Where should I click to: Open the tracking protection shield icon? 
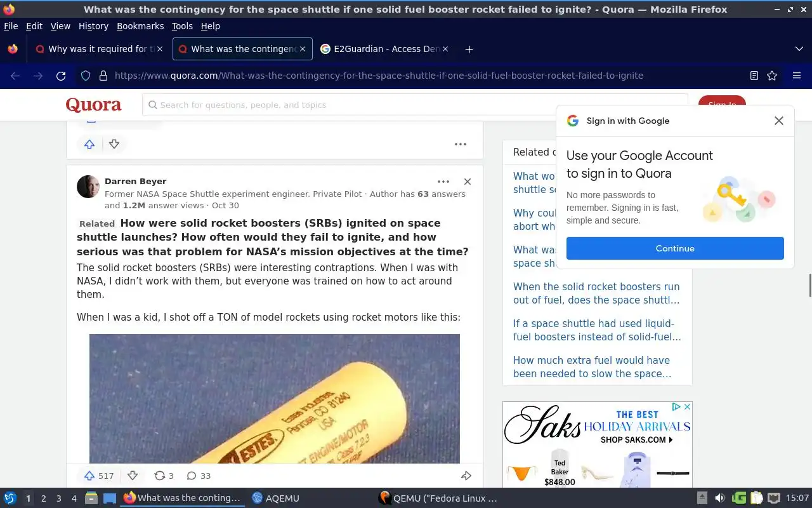(86, 76)
